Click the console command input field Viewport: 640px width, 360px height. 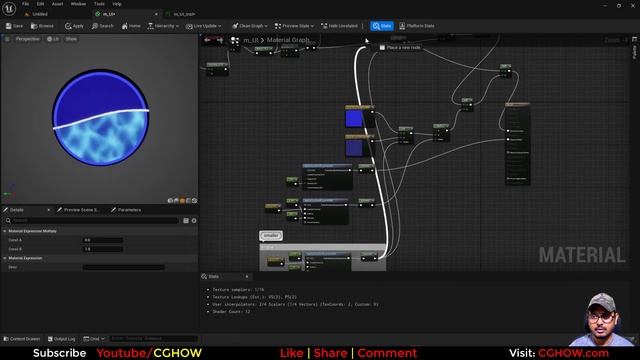coord(154,339)
